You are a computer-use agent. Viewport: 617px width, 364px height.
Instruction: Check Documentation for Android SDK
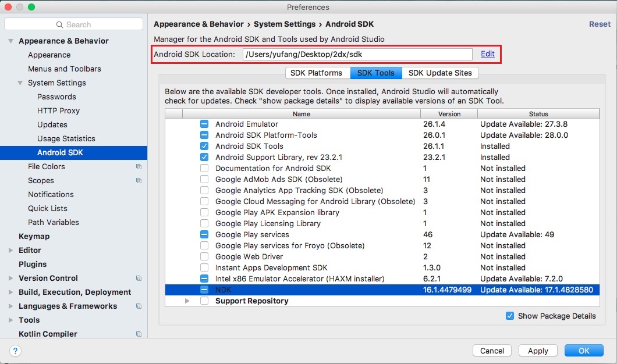[x=204, y=168]
